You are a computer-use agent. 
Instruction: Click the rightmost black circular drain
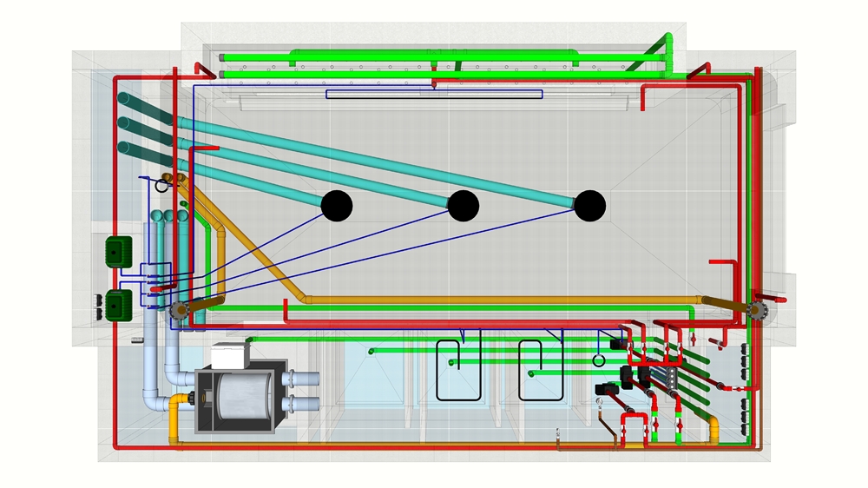589,206
